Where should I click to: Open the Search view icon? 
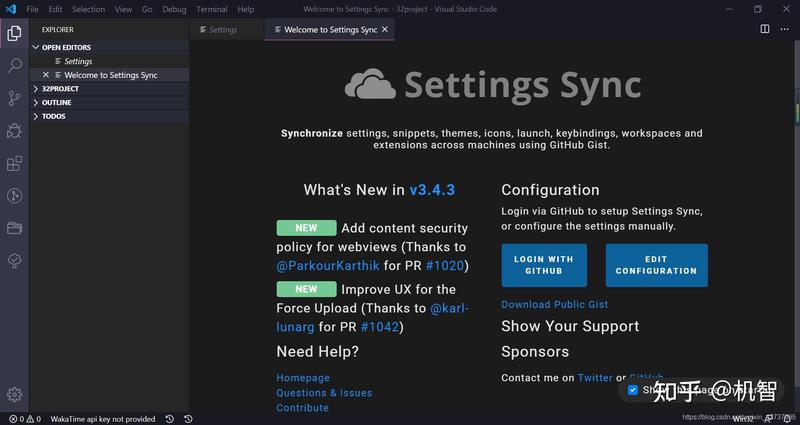[14, 66]
